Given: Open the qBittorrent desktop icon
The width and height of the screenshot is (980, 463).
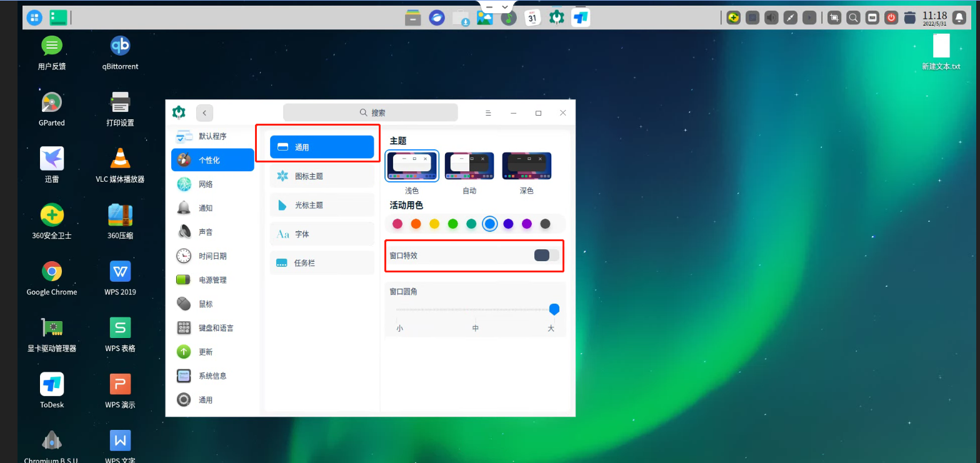Looking at the screenshot, I should (120, 52).
